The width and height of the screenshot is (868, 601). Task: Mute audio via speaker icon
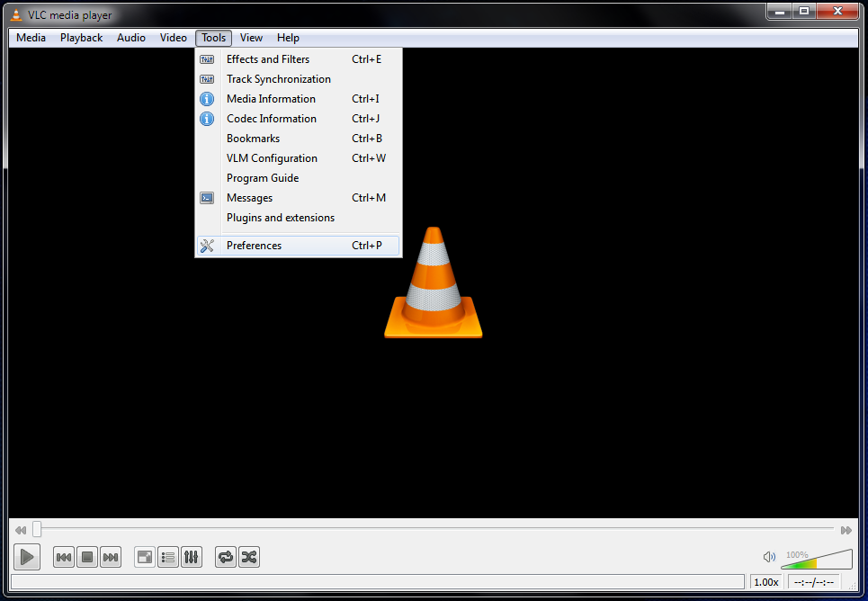pyautogui.click(x=769, y=557)
